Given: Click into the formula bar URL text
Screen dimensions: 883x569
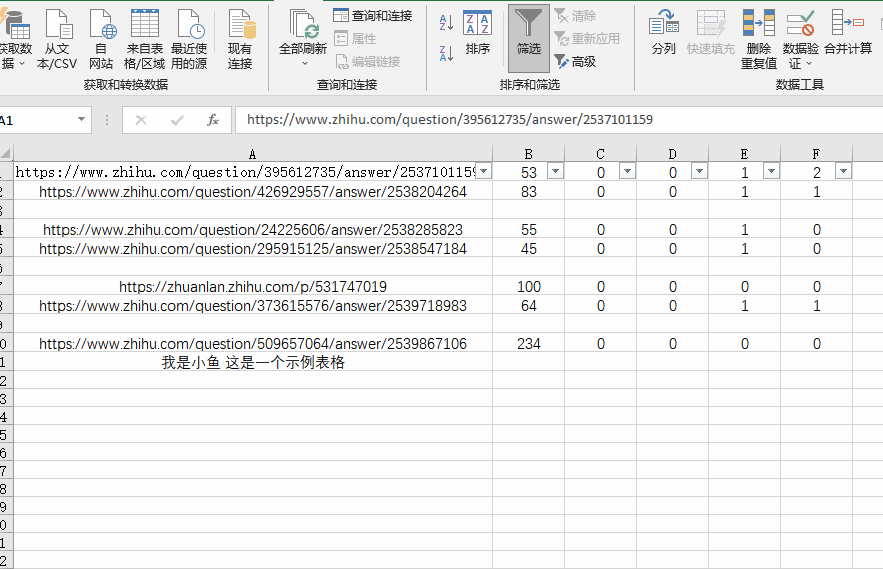Looking at the screenshot, I should click(x=450, y=119).
